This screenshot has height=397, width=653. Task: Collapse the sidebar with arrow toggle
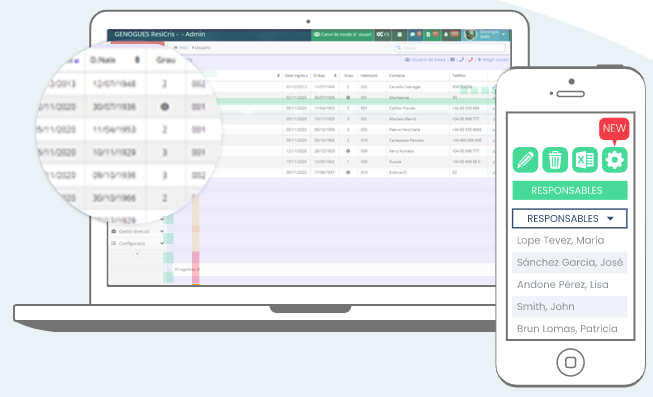[x=137, y=254]
